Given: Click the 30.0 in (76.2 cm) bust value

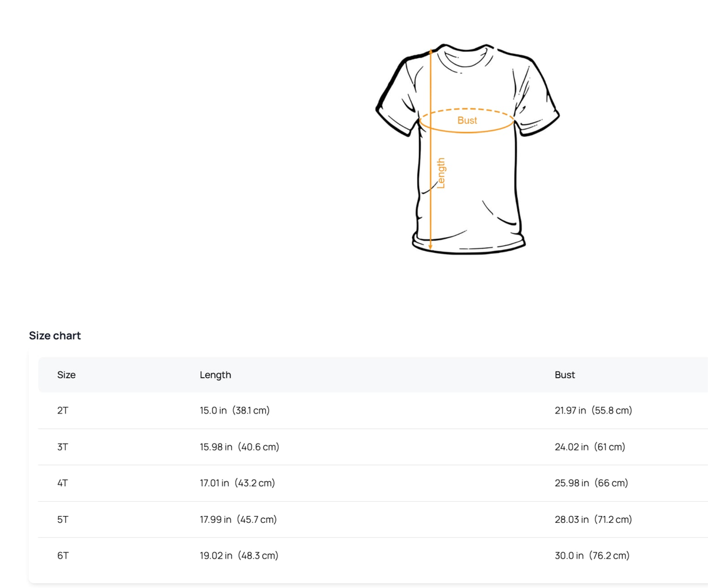Looking at the screenshot, I should pyautogui.click(x=592, y=555).
